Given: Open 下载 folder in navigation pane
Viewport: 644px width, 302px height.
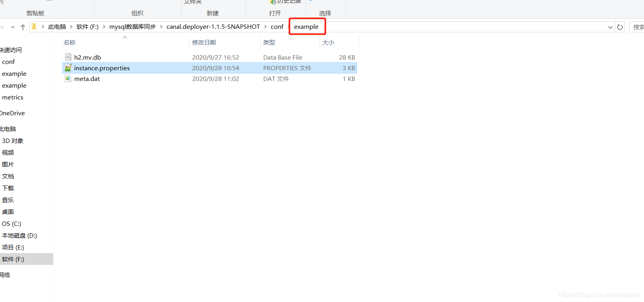Looking at the screenshot, I should (x=8, y=188).
